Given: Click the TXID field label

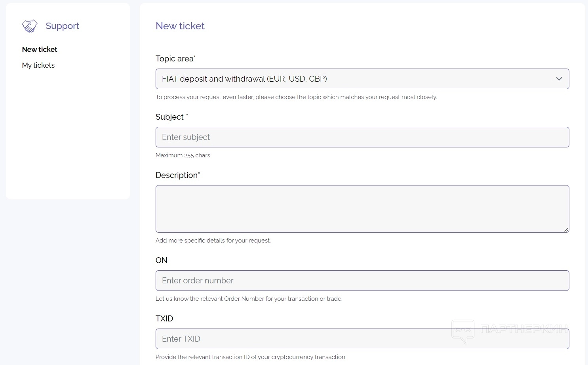Looking at the screenshot, I should (164, 319).
